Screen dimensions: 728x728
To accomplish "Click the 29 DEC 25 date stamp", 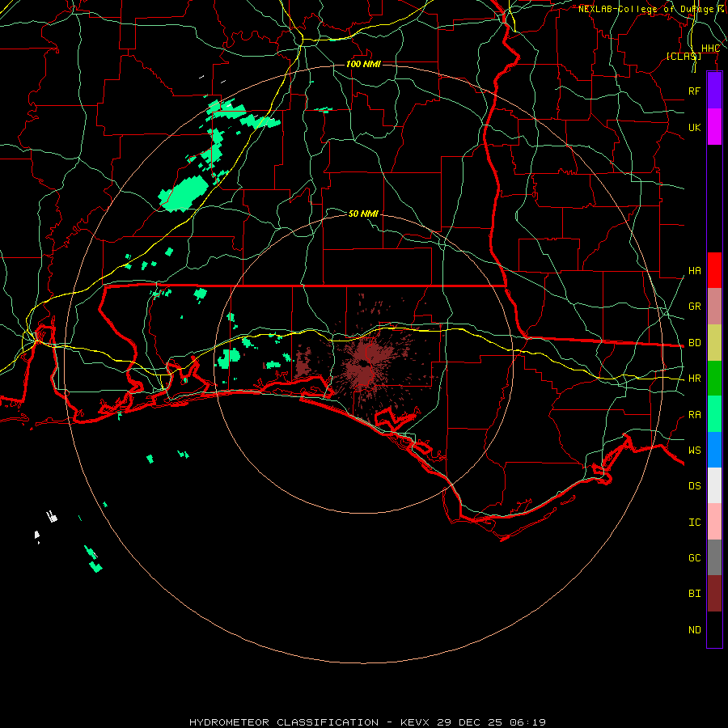I will pos(469,722).
